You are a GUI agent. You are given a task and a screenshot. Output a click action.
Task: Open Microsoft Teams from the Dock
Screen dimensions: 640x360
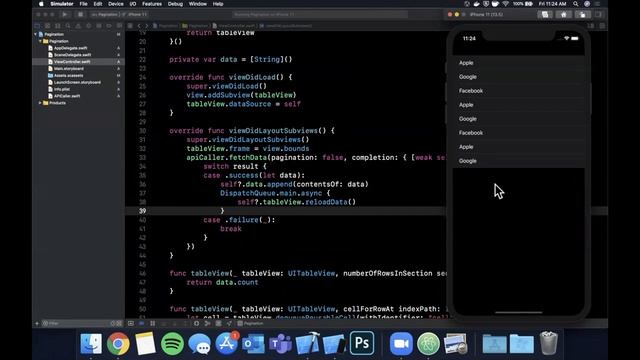tap(280, 343)
